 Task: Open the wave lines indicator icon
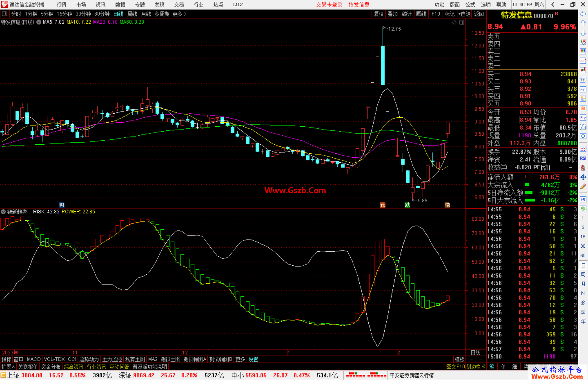(583, 149)
